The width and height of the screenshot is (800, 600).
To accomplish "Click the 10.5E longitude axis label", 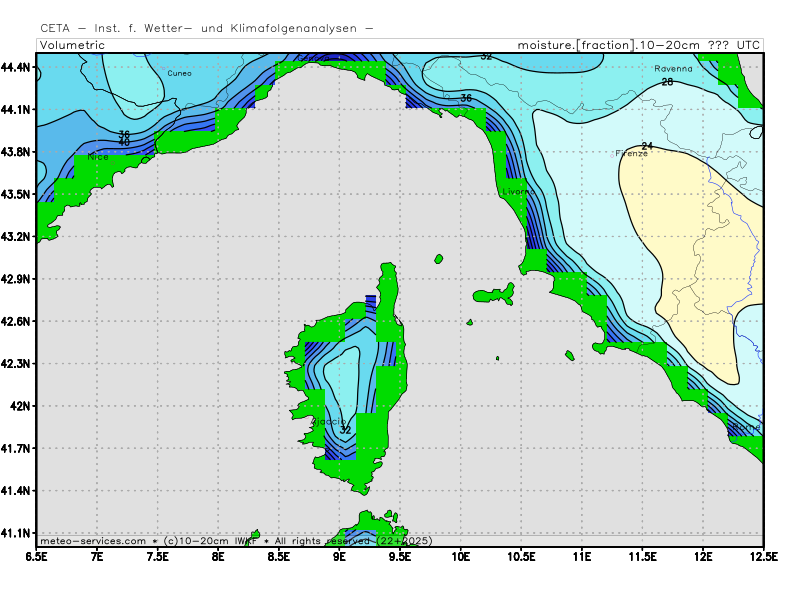I will click(521, 555).
